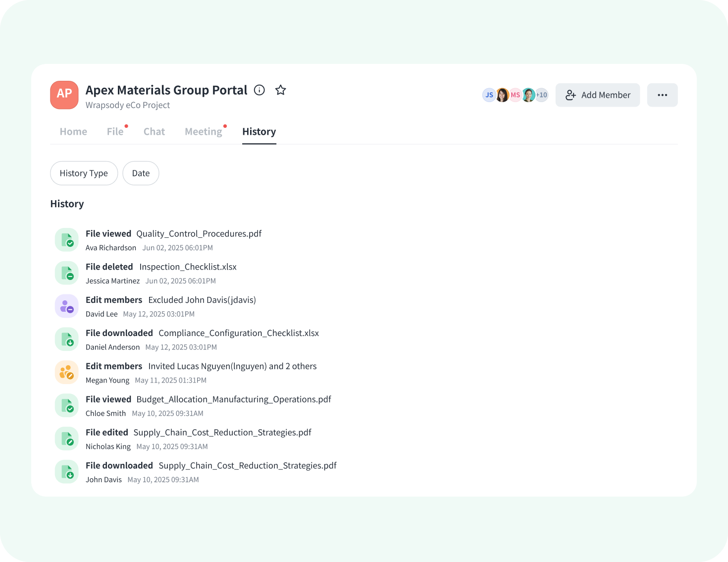Show the +10 additional members
The image size is (728, 562).
pos(542,95)
